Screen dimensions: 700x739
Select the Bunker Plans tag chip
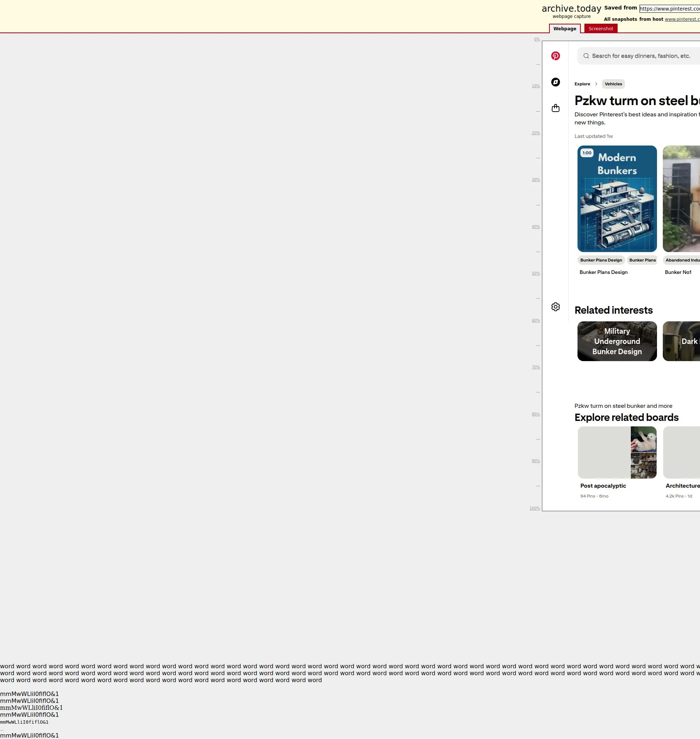pyautogui.click(x=642, y=260)
